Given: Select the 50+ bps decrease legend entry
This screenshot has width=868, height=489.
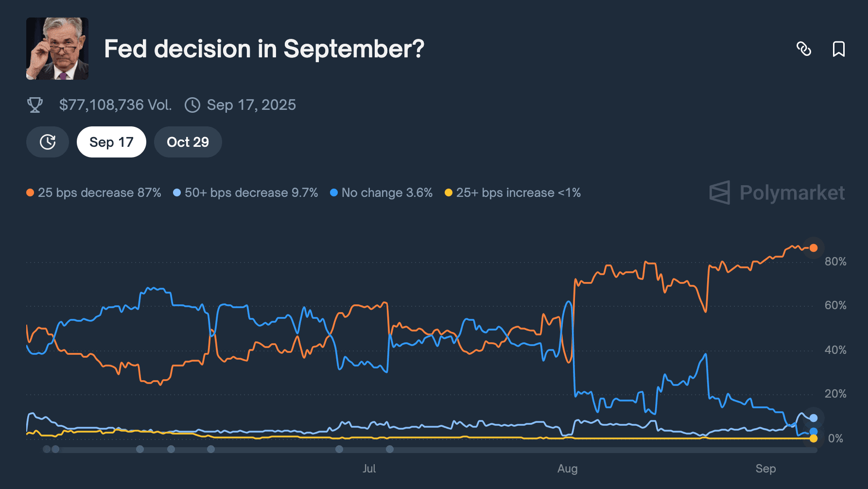Looking at the screenshot, I should pos(245,193).
